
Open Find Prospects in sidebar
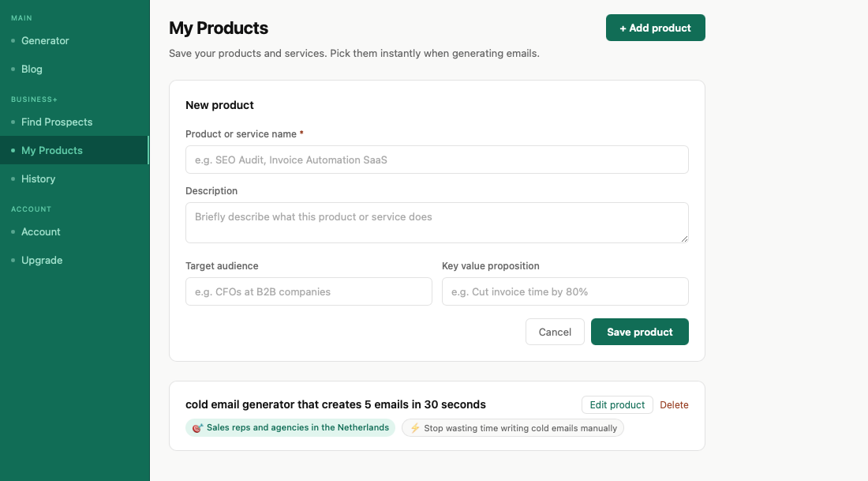point(57,122)
